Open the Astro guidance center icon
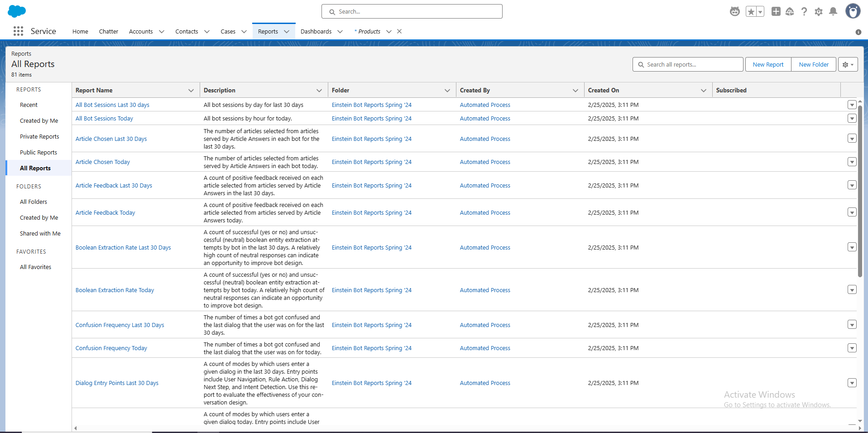This screenshot has width=868, height=433. point(735,11)
